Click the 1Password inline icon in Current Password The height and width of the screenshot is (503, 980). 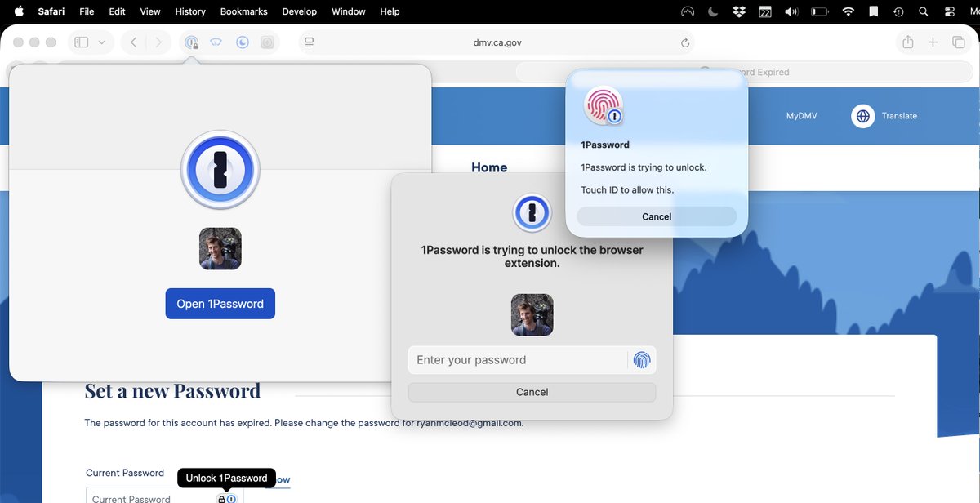[231, 499]
